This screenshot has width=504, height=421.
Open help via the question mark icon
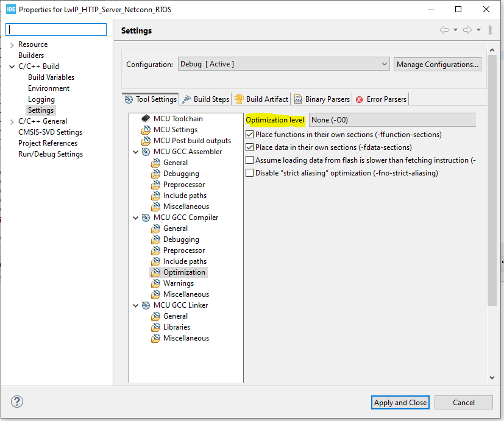click(x=16, y=402)
